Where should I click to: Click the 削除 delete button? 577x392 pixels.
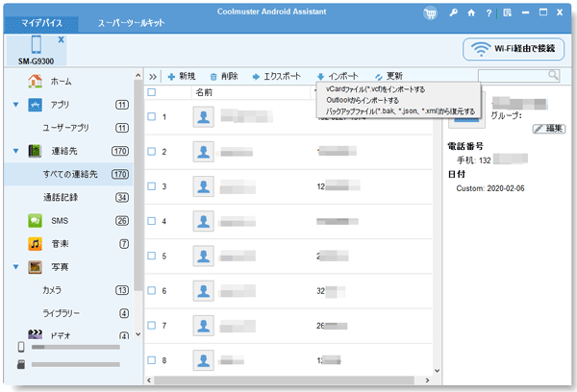pos(224,77)
